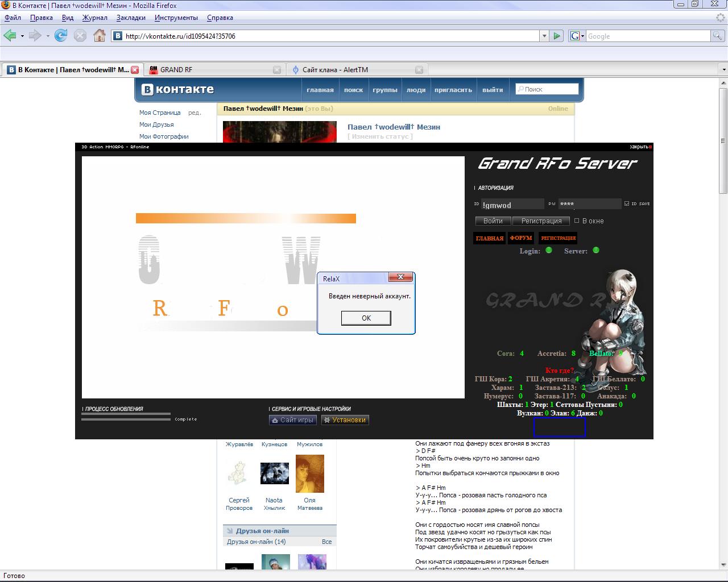The image size is (728, 582).
Task: Click the Сайт игры home icon button
Action: pyautogui.click(x=292, y=420)
